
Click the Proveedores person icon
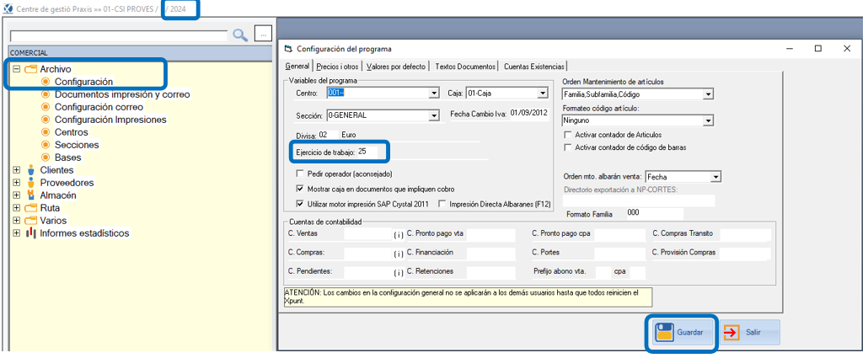(30, 183)
